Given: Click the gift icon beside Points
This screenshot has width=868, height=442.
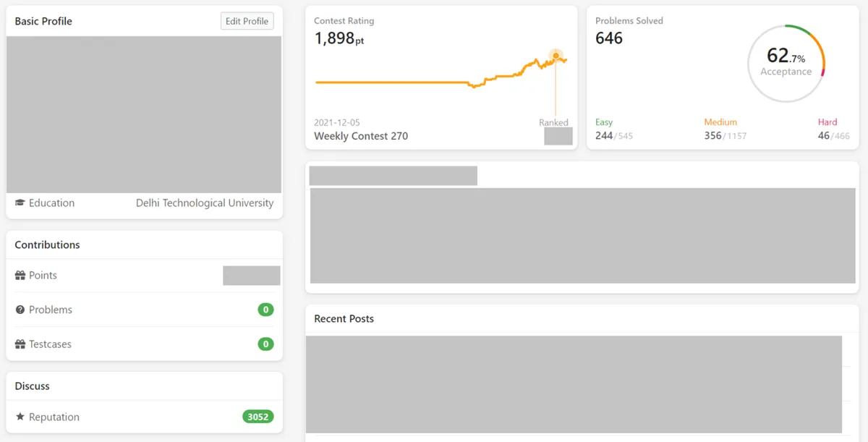Looking at the screenshot, I should (x=20, y=276).
